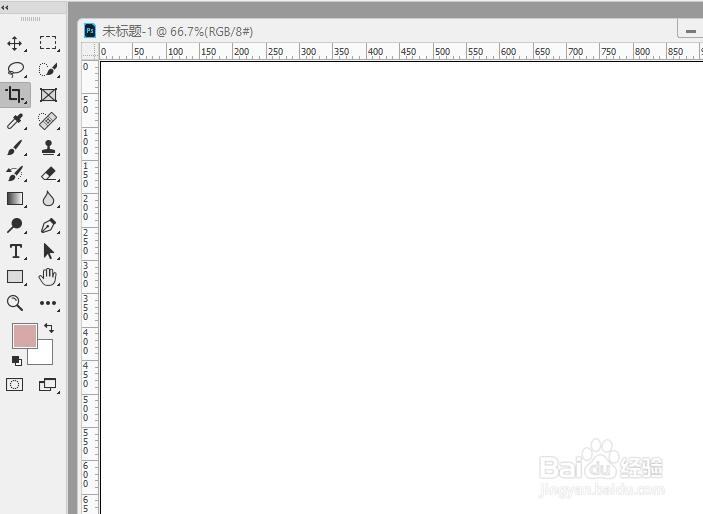
Task: Swap foreground and background colors
Action: pyautogui.click(x=49, y=328)
